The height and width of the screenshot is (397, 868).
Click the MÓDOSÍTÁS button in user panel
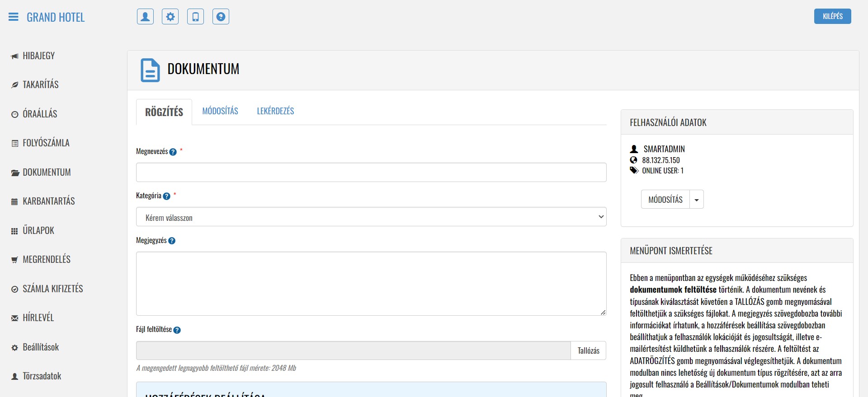pyautogui.click(x=665, y=200)
